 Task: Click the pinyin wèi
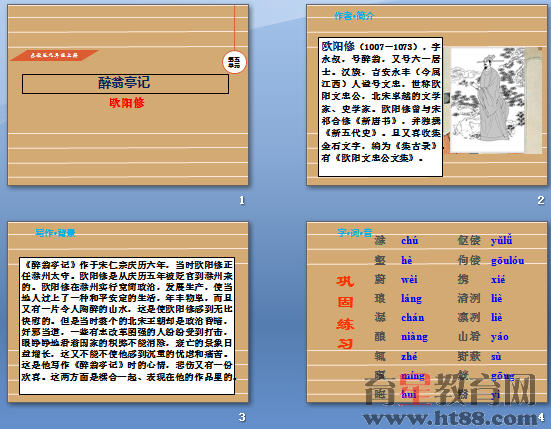click(409, 280)
